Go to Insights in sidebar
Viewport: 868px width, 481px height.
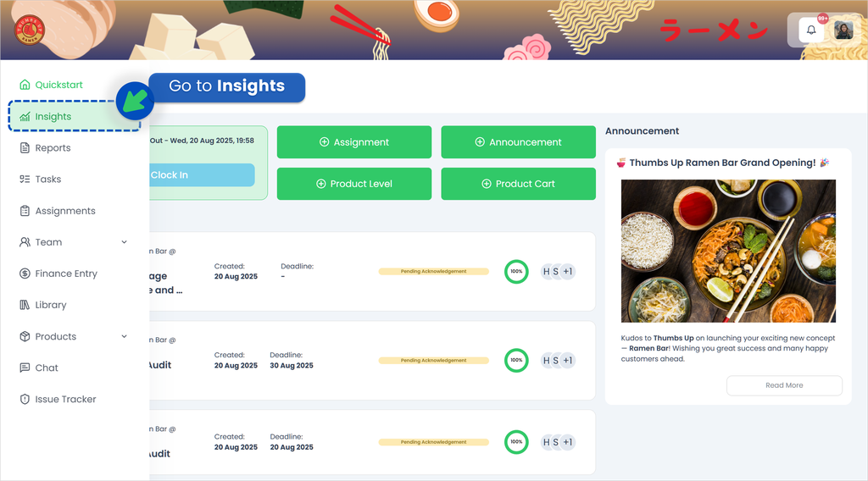point(53,117)
